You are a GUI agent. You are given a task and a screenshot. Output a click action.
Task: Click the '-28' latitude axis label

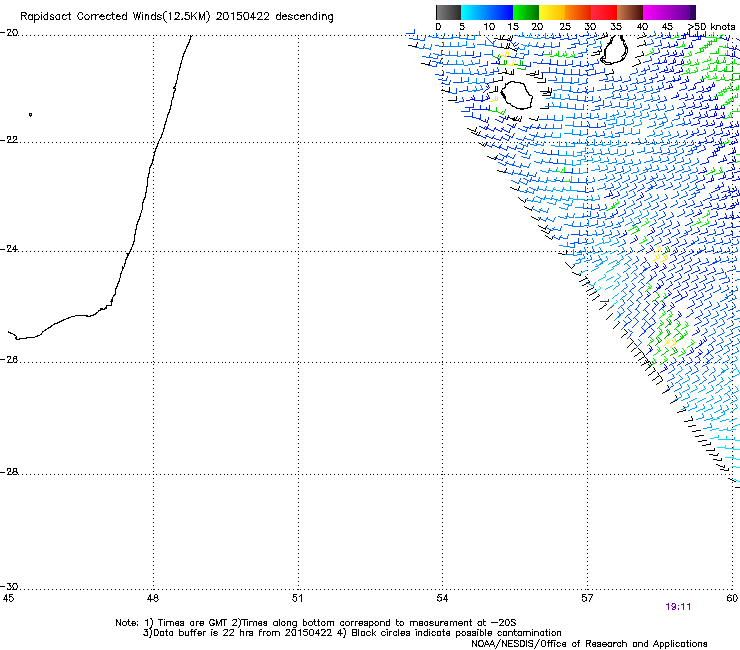pos(9,472)
